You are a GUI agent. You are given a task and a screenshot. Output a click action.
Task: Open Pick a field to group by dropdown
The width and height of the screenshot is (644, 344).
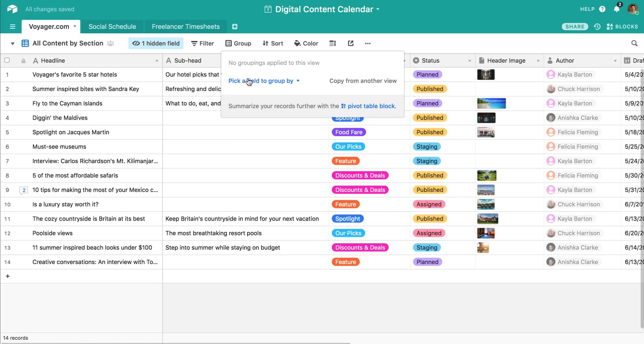[264, 81]
